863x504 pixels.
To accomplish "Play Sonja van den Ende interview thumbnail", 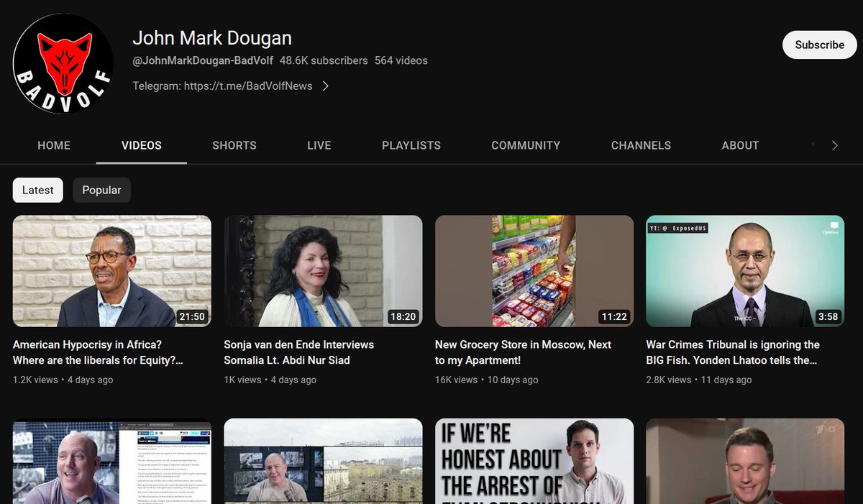I will point(323,271).
